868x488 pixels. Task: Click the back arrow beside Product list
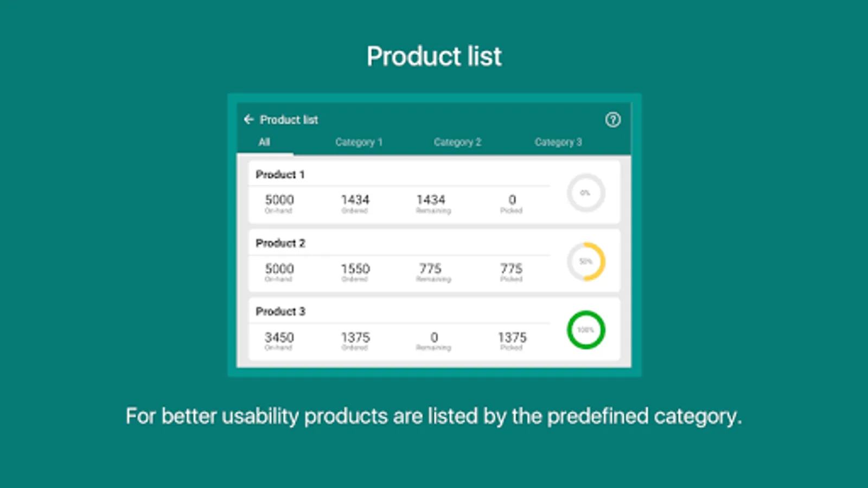(x=249, y=119)
